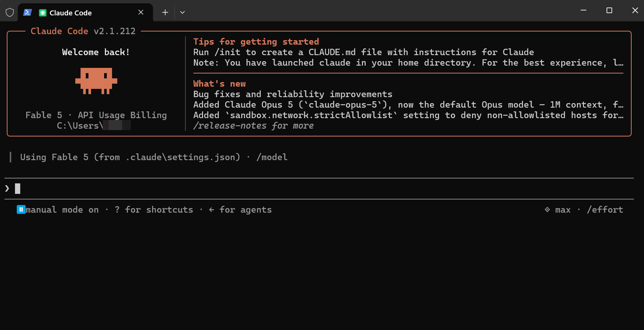Click the PowerShell icon on the tab
Viewport: 644px width, 330px height.
tap(27, 12)
